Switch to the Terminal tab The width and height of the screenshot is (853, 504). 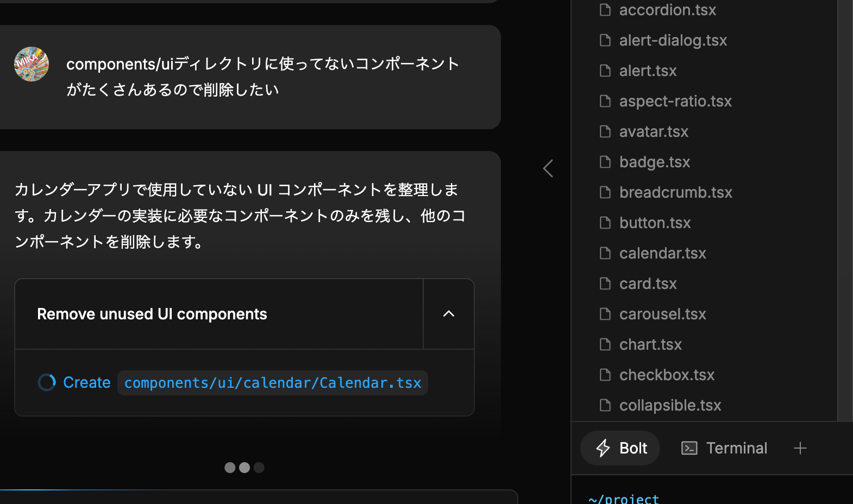click(x=724, y=448)
